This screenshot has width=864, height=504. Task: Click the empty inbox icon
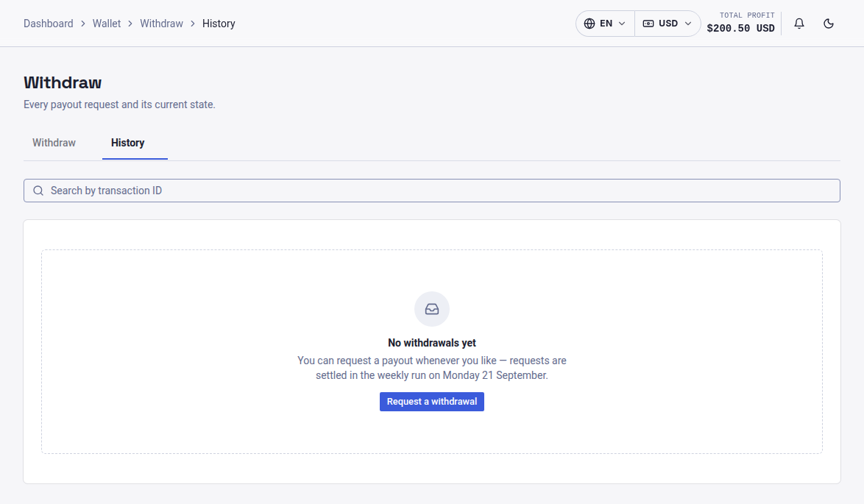(x=432, y=309)
